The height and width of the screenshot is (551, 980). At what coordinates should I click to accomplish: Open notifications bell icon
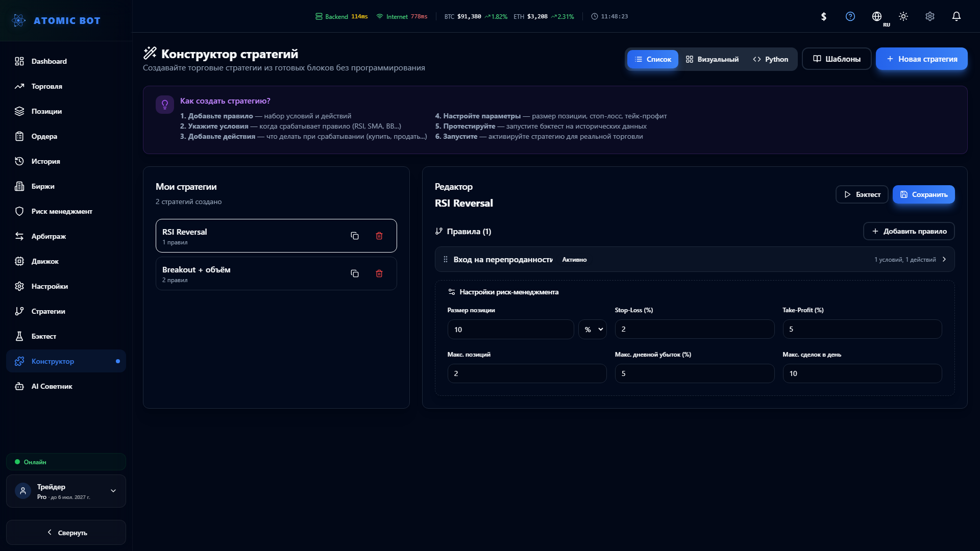pyautogui.click(x=957, y=16)
